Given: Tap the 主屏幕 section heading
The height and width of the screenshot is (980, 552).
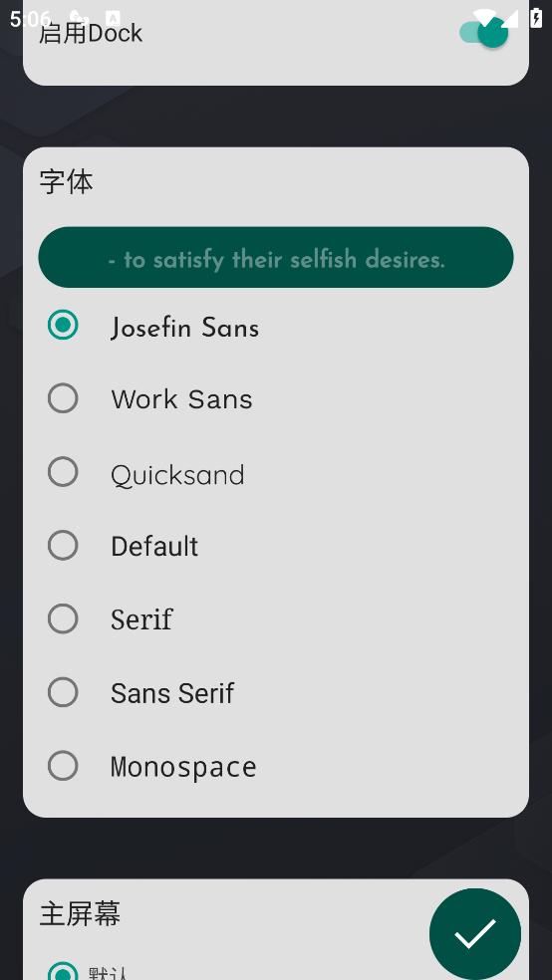Looking at the screenshot, I should (x=80, y=913).
